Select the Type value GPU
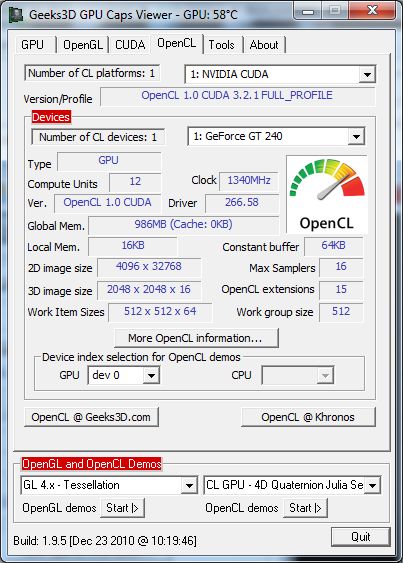This screenshot has height=563, width=403. click(109, 161)
